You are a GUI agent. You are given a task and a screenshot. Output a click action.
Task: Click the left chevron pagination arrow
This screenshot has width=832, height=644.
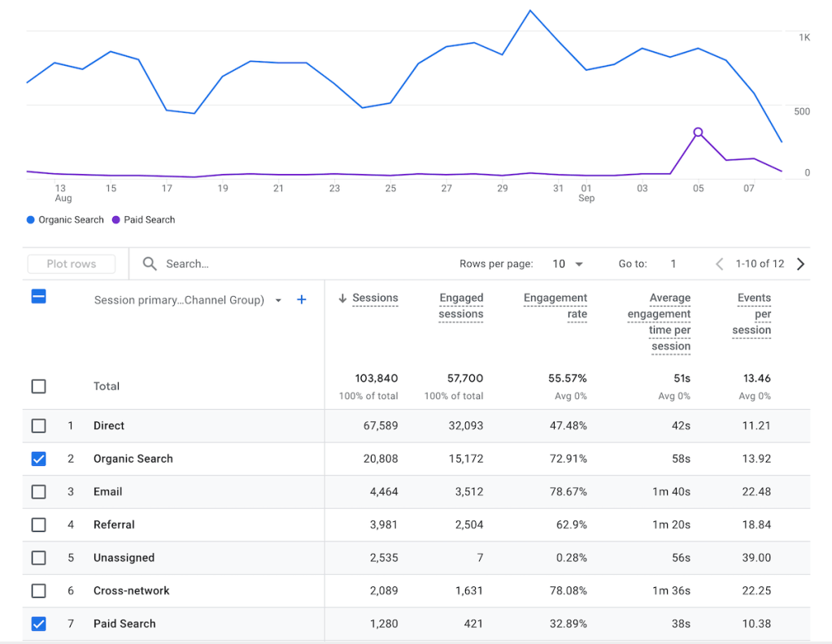click(720, 263)
